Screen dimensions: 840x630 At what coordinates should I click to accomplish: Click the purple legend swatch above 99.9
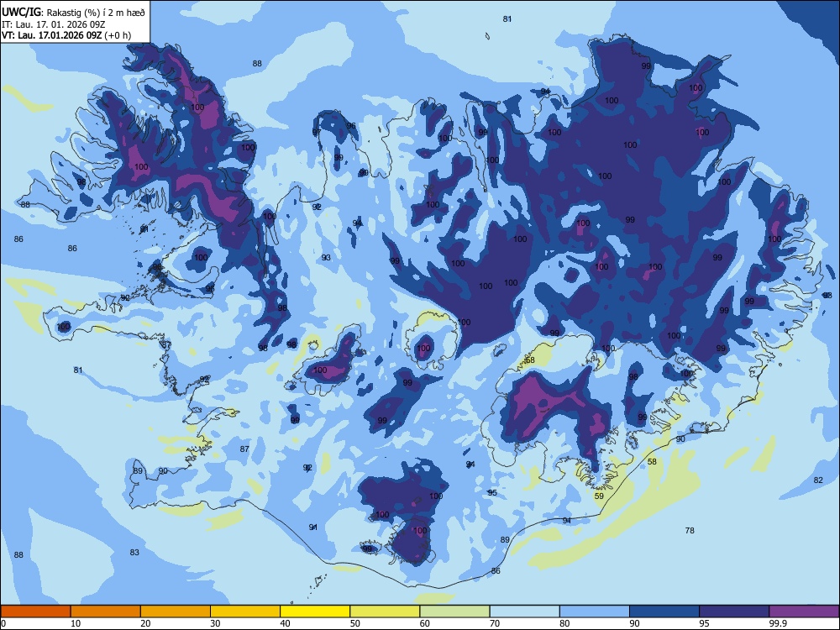(x=804, y=612)
